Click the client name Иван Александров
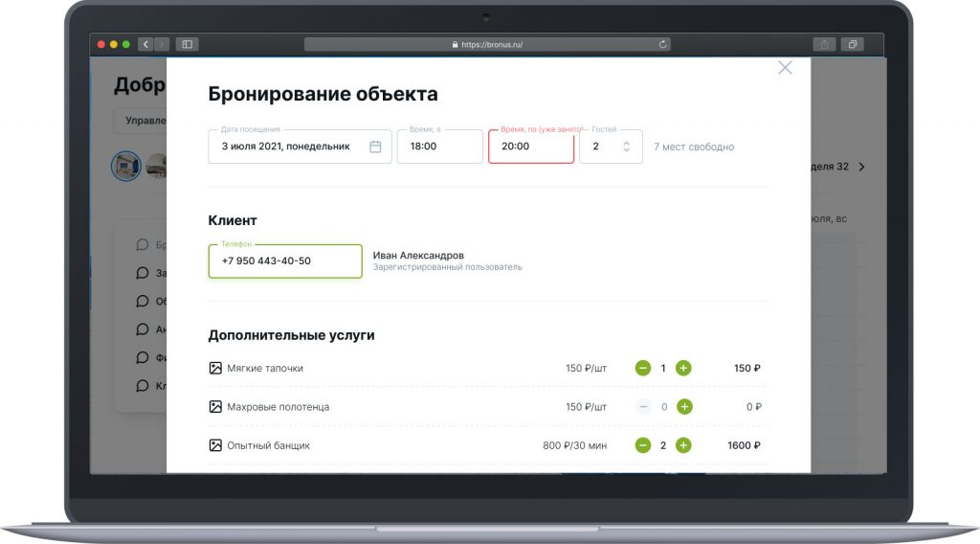 418,255
